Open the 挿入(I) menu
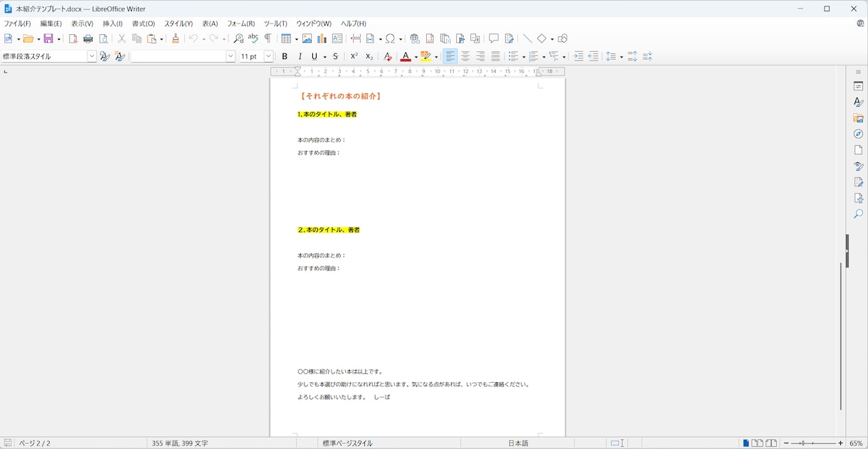Image resolution: width=868 pixels, height=449 pixels. point(112,23)
